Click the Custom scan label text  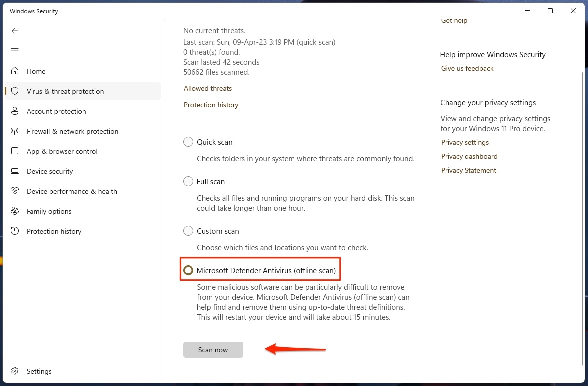tap(218, 231)
